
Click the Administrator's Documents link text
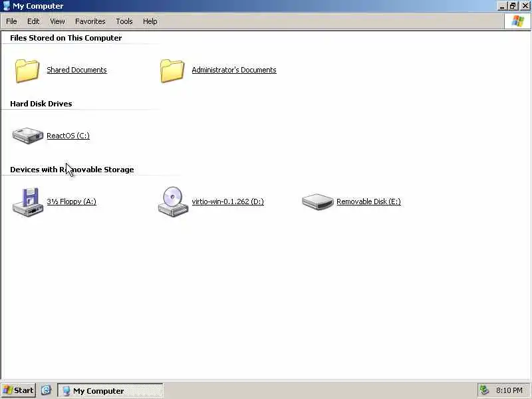(x=234, y=70)
